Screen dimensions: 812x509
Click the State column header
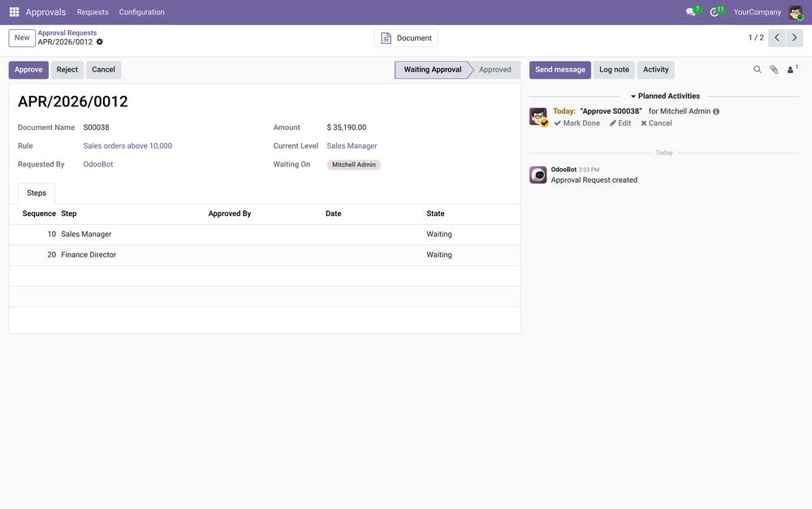tap(435, 214)
